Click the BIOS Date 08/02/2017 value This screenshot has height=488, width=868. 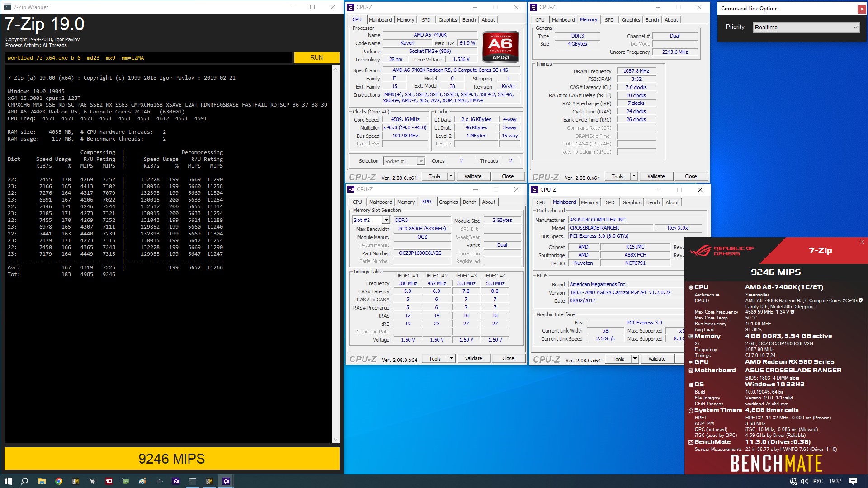pyautogui.click(x=626, y=301)
